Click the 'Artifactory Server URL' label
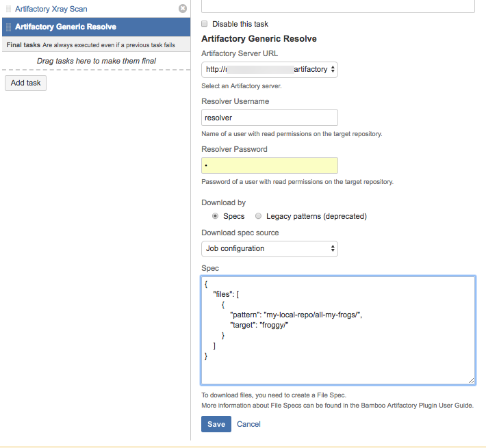 click(240, 53)
